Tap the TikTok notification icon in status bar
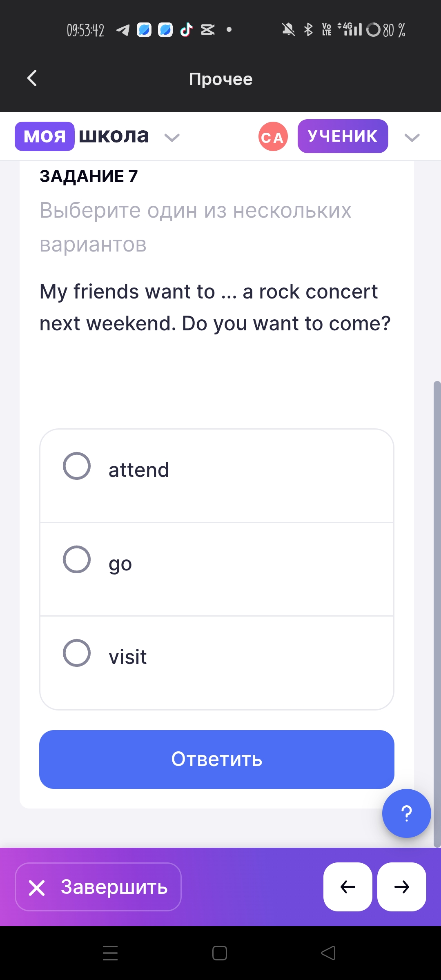 (186, 30)
